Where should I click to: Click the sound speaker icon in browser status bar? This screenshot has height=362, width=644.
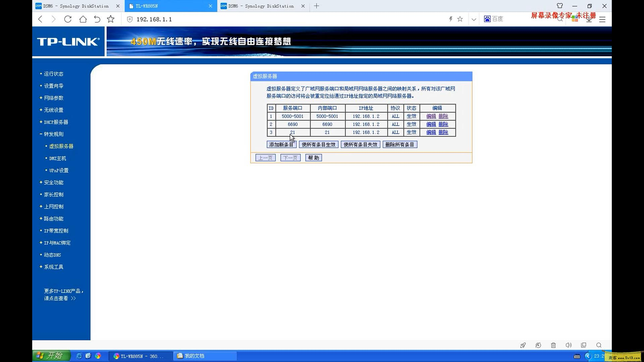(569, 345)
